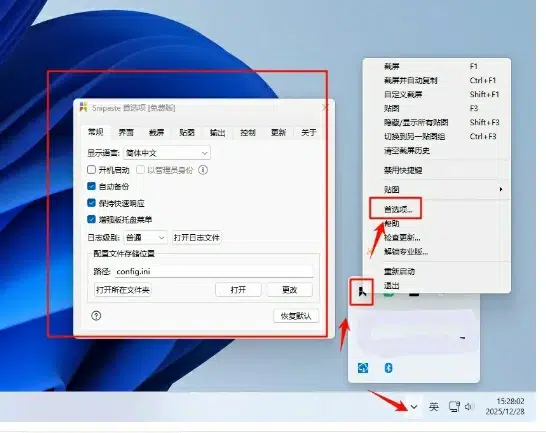Screen dimensions: 546x433
Task: Toggle the hidden icons chevron on taskbar
Action: point(414,407)
